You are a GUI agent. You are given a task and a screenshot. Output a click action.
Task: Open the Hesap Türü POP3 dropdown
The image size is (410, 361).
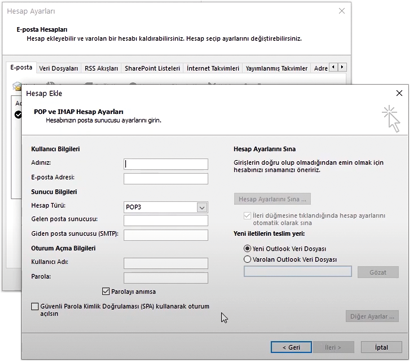(x=202, y=207)
